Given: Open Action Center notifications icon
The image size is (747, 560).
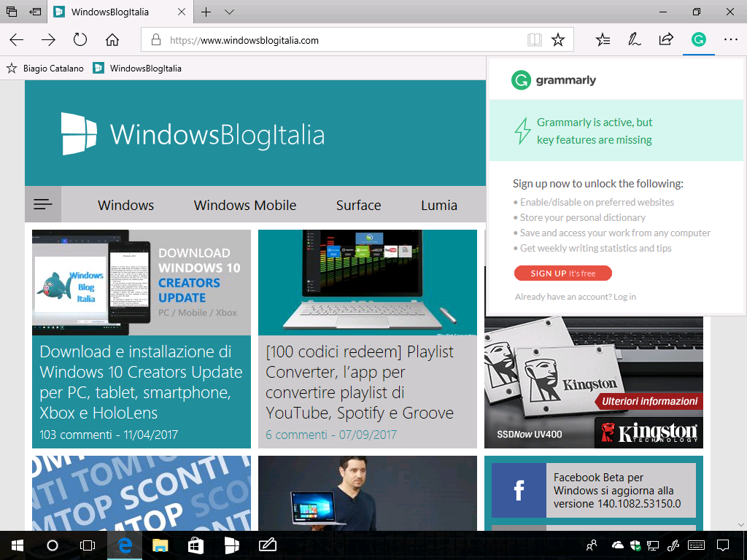Looking at the screenshot, I should tap(723, 545).
